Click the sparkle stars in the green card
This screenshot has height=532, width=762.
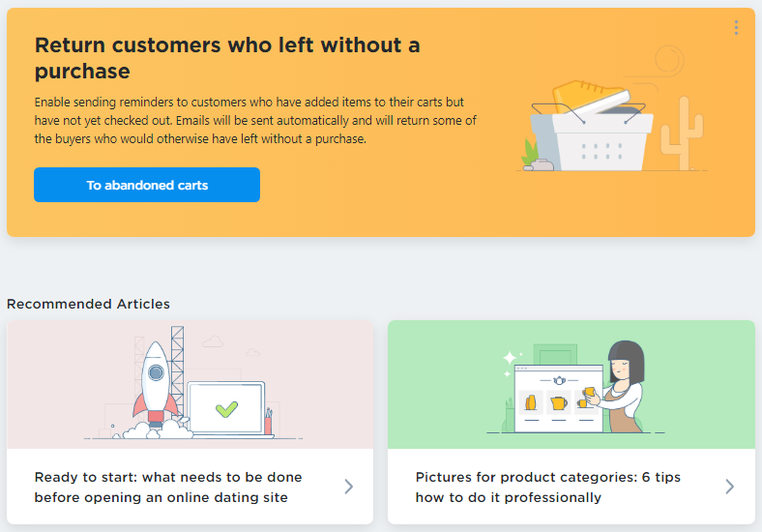click(509, 362)
